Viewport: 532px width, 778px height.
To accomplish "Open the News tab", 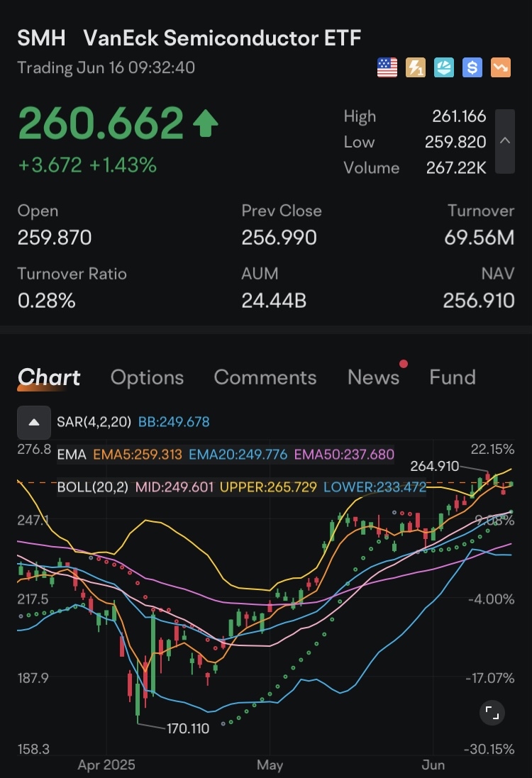I will [x=373, y=377].
